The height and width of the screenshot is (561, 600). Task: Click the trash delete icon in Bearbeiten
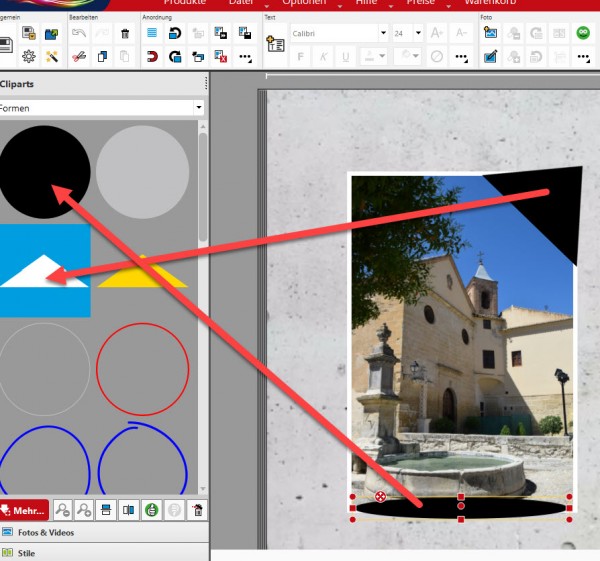pyautogui.click(x=125, y=33)
